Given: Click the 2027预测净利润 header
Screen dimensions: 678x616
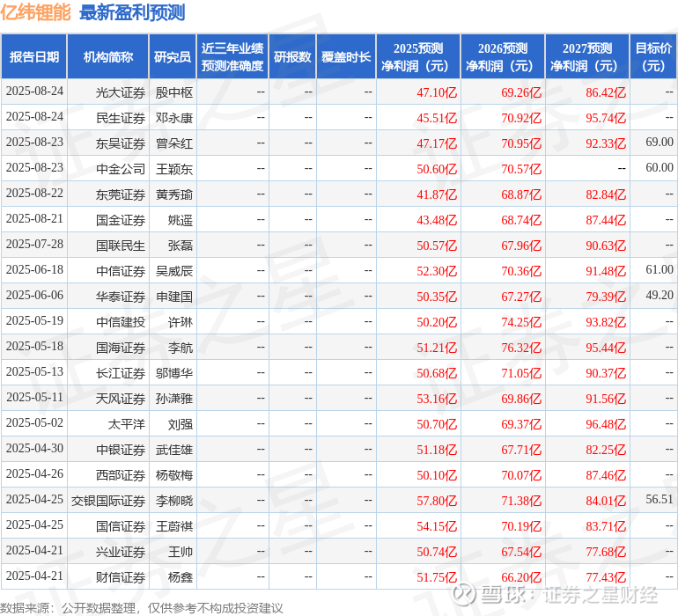Looking at the screenshot, I should 587,57.
